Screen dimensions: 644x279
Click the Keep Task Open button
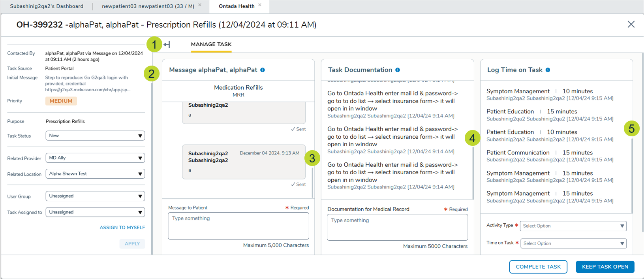pos(605,267)
